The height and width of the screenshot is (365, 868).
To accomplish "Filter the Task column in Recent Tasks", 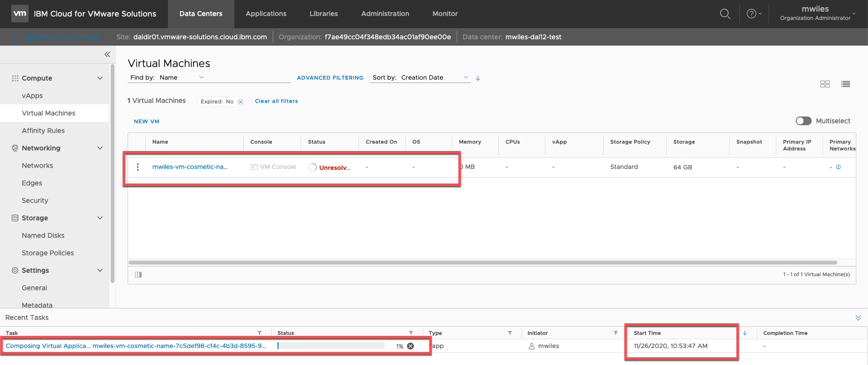I will tap(260, 333).
